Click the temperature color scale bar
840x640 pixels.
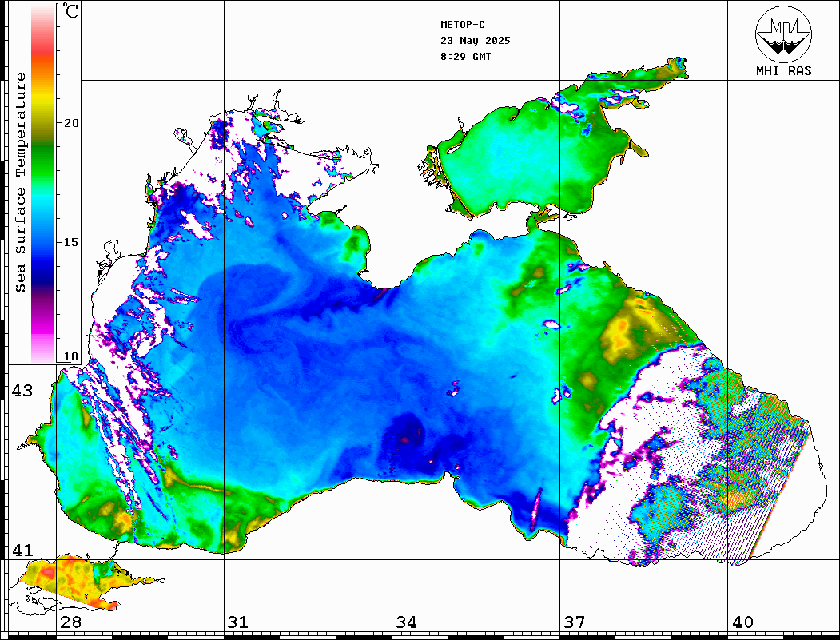pos(43,184)
